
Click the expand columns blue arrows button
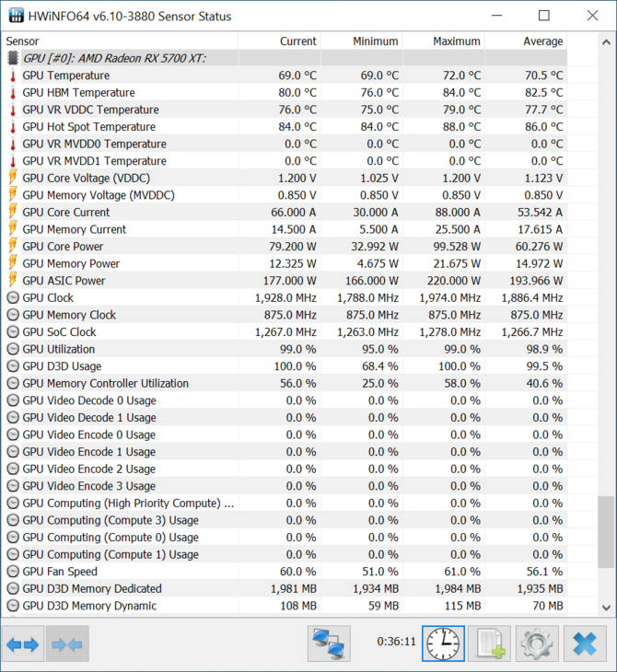pos(23,643)
